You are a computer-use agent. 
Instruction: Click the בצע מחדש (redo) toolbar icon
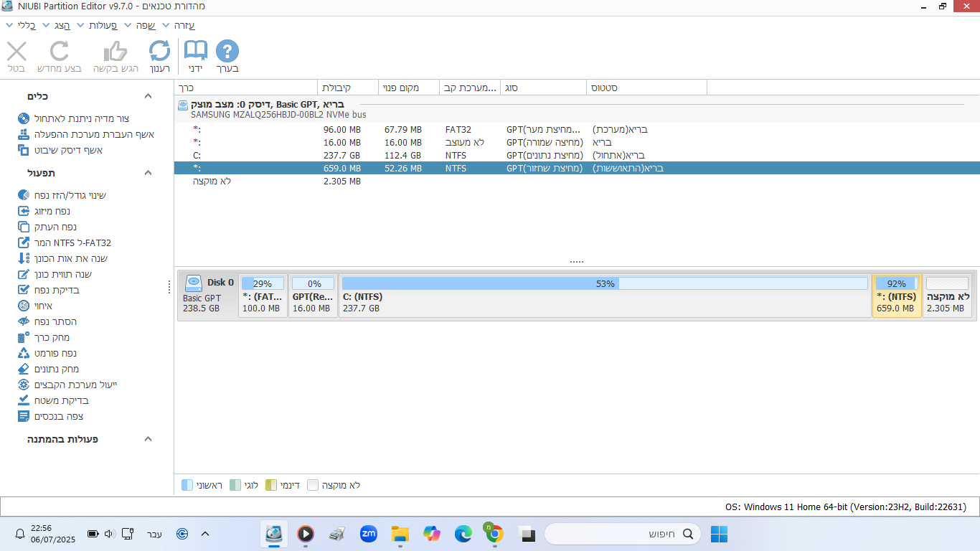pos(59,52)
